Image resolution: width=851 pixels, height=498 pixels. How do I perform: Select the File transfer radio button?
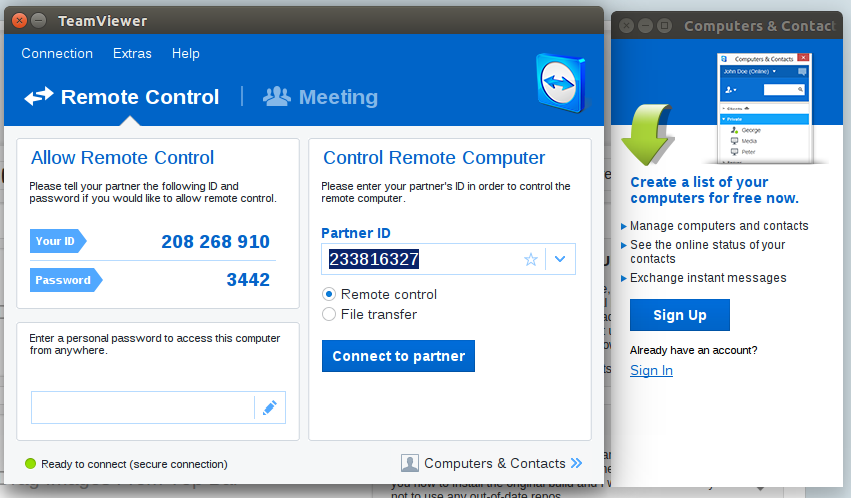coord(329,314)
